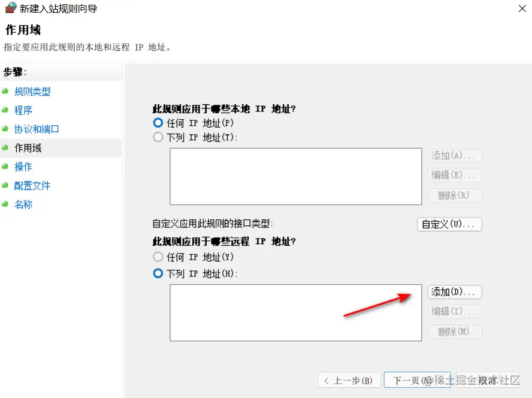Select remote 任何 IP 地址(Y) radio
The width and height of the screenshot is (532, 398).
[x=158, y=257]
